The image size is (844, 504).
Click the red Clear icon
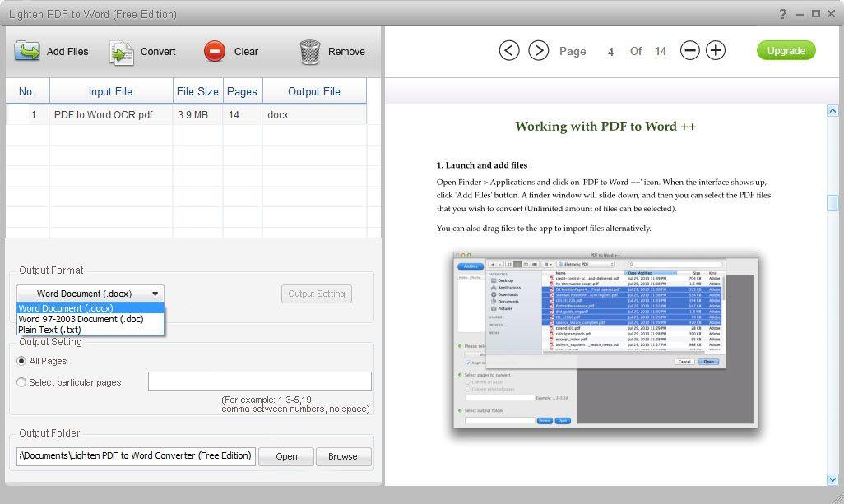[x=215, y=51]
